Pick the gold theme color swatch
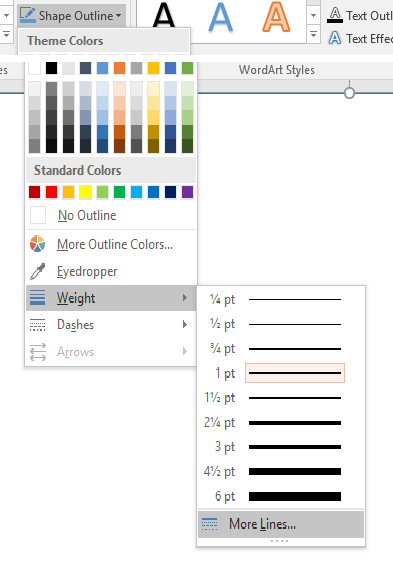Viewport: 393px width, 563px height. tap(153, 68)
